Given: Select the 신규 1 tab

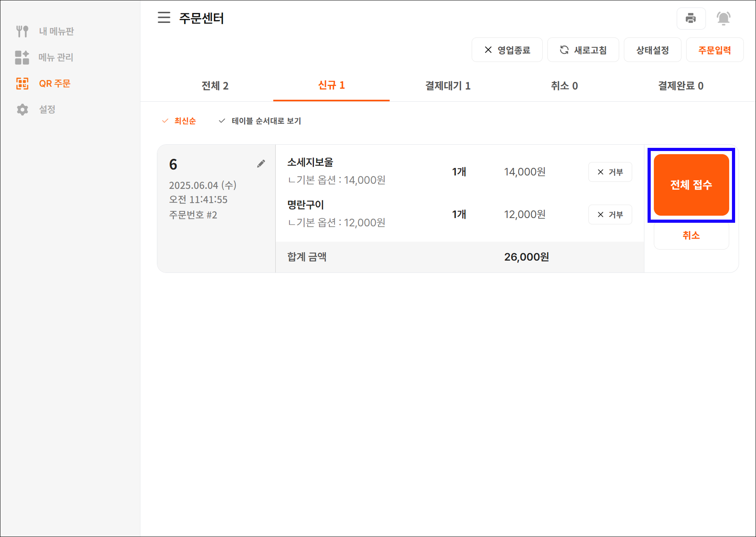Looking at the screenshot, I should 331,86.
